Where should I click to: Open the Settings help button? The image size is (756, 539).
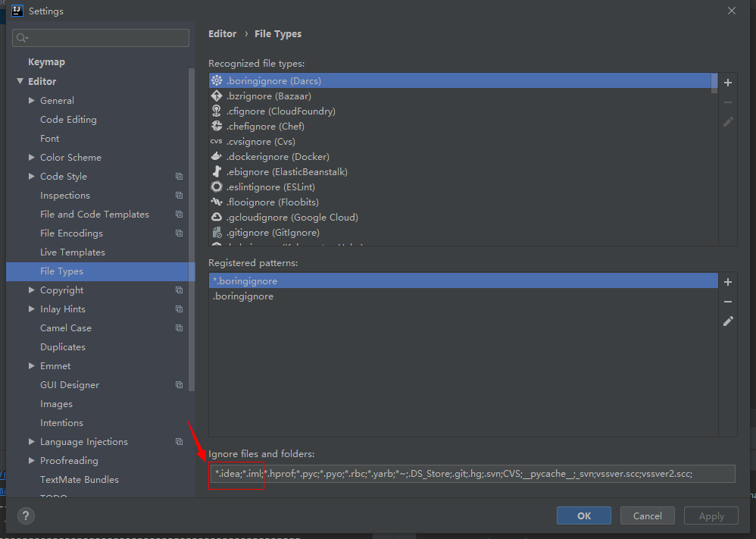pos(26,515)
